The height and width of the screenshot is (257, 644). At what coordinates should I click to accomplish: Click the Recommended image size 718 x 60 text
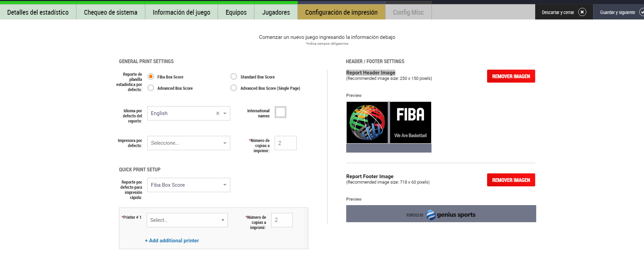388,182
